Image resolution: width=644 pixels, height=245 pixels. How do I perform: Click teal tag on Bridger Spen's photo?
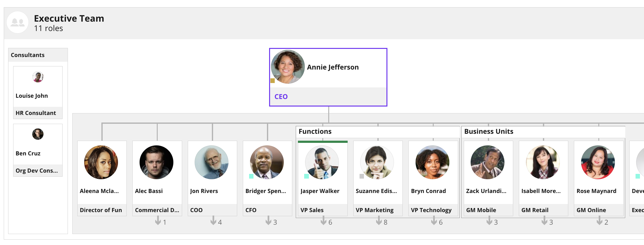click(251, 176)
